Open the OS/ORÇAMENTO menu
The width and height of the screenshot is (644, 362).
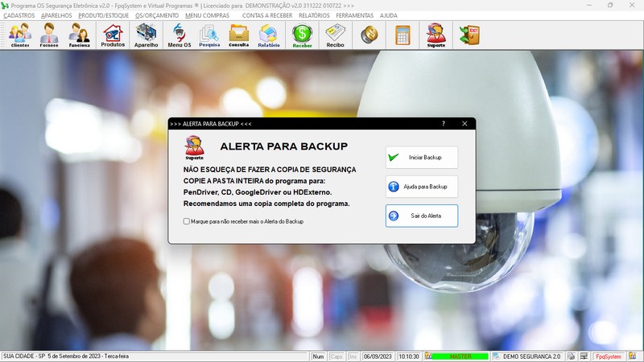tap(157, 15)
